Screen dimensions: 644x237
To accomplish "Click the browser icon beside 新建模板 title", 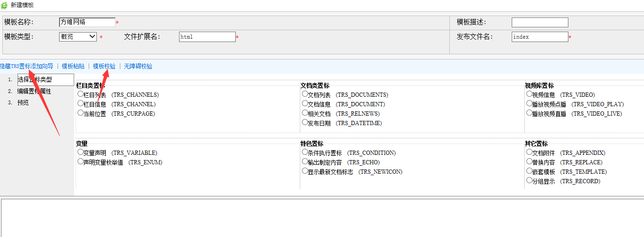I will (x=4, y=5).
